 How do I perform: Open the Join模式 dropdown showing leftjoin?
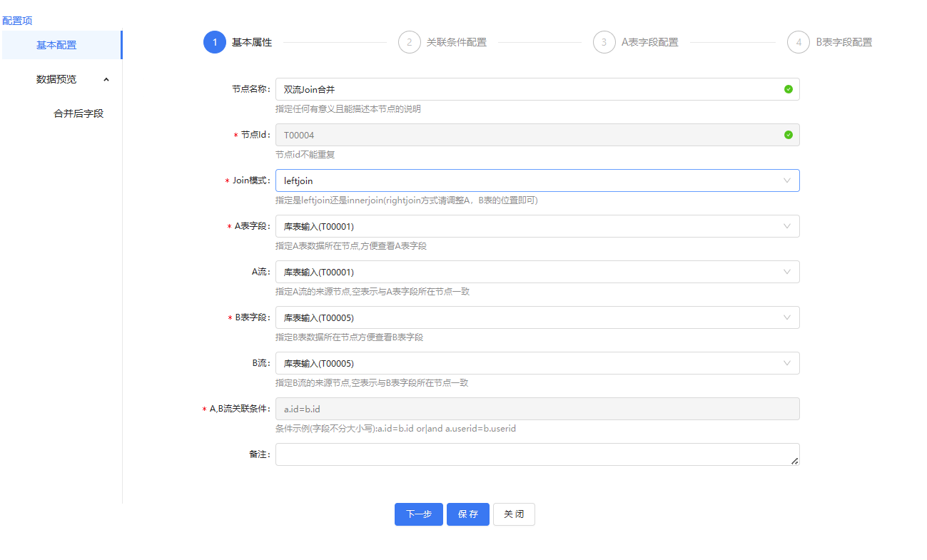(x=537, y=180)
